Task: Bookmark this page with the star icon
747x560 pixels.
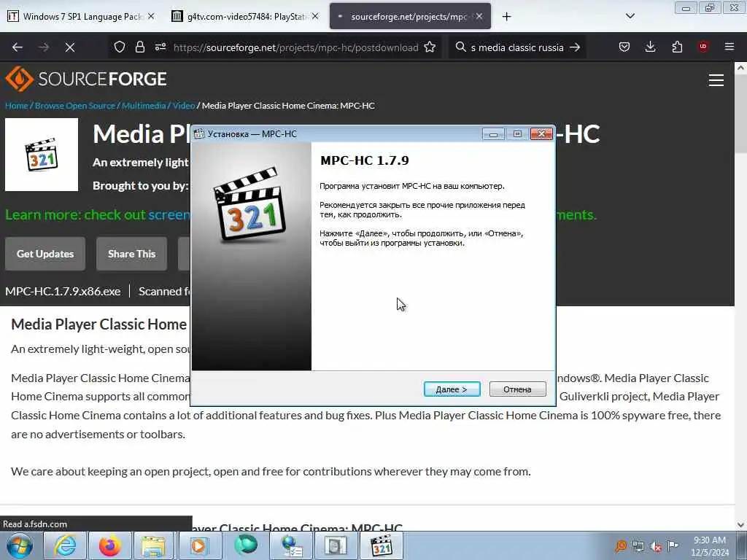Action: pos(430,47)
